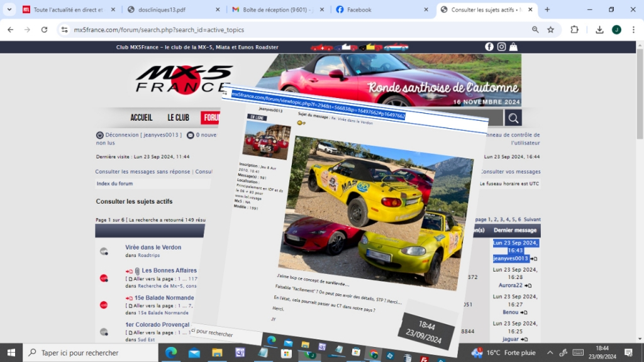Open the shopping bag boutique icon
Screen dimensions: 644x362
[x=513, y=47]
